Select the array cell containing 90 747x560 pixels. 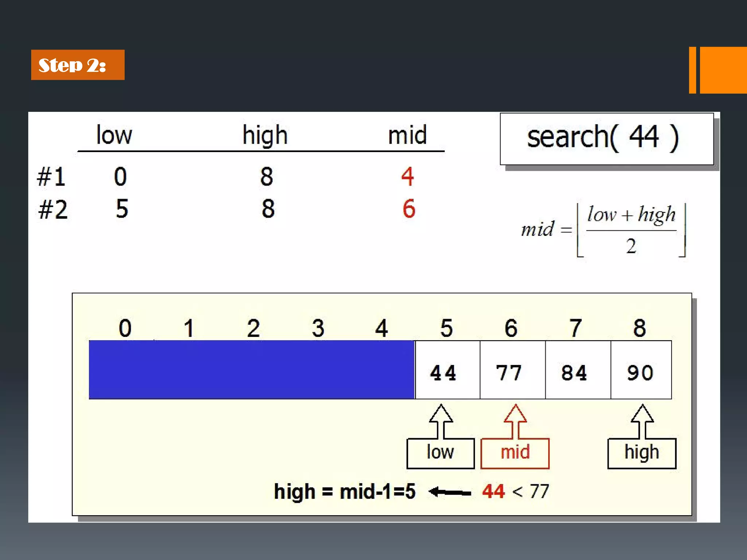point(641,370)
